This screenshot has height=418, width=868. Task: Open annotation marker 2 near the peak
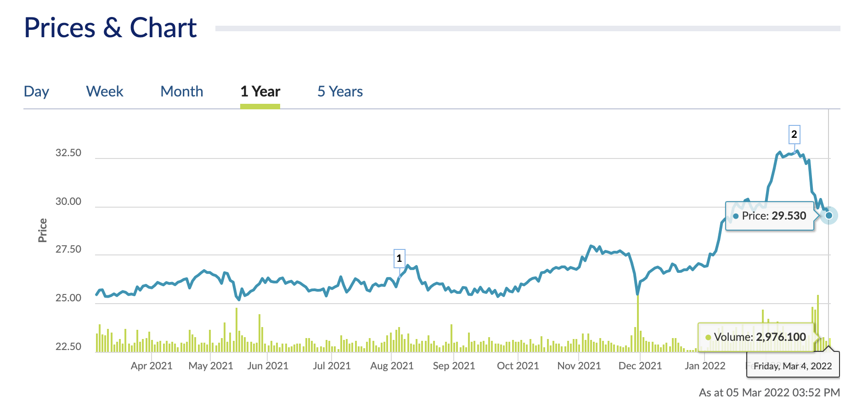[794, 135]
